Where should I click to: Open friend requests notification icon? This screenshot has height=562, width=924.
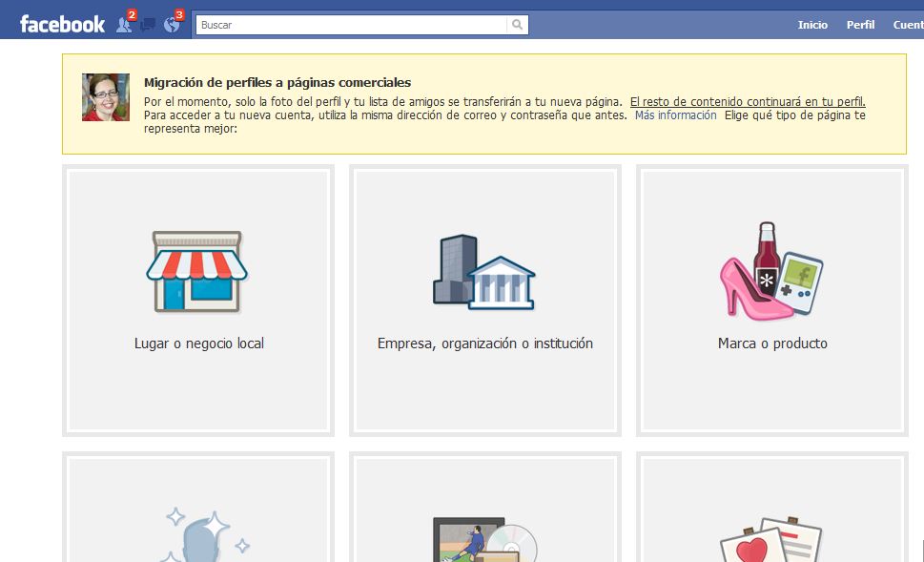tap(124, 25)
